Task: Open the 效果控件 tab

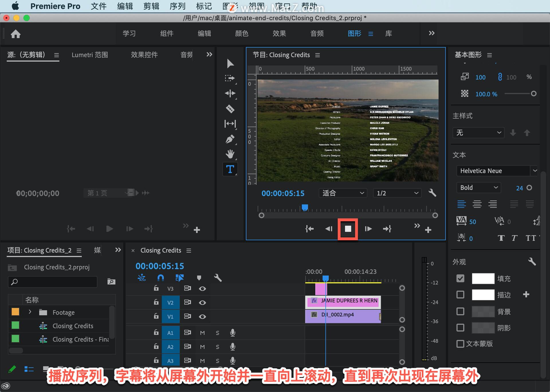Action: pyautogui.click(x=144, y=55)
